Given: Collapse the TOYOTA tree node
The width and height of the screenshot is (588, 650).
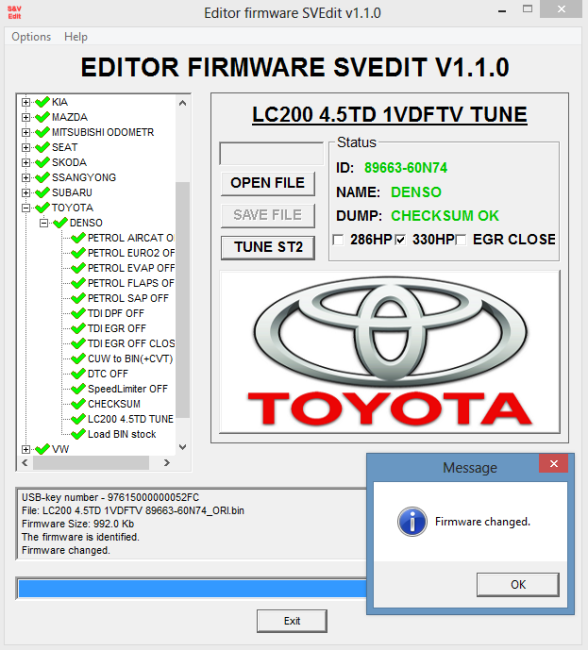Looking at the screenshot, I should pyautogui.click(x=26, y=208).
